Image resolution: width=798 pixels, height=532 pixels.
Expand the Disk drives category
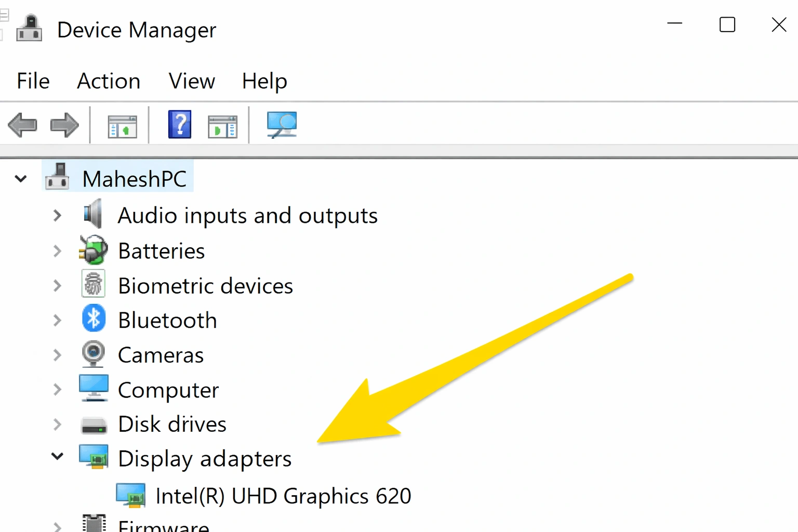point(57,424)
